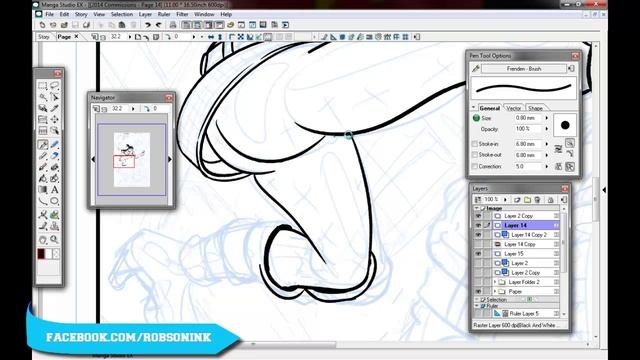The height and width of the screenshot is (360, 640).
Task: Click the Frenden - Brush preset button
Action: [x=524, y=69]
